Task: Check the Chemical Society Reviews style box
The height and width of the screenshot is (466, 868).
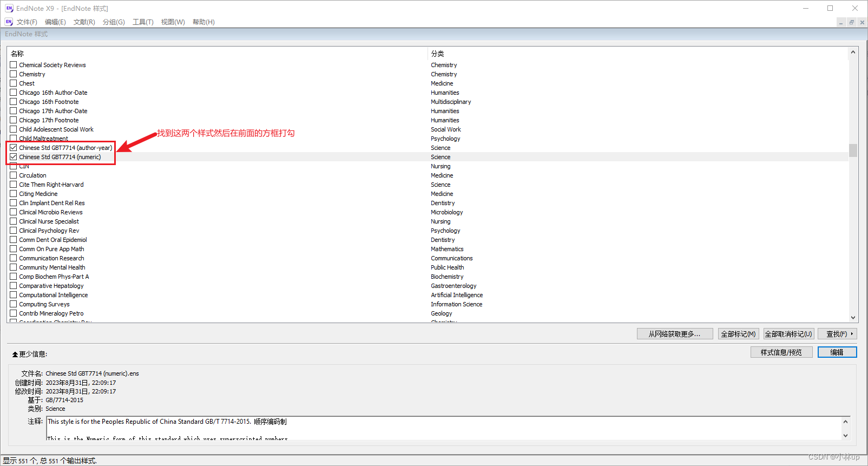Action: (x=14, y=64)
